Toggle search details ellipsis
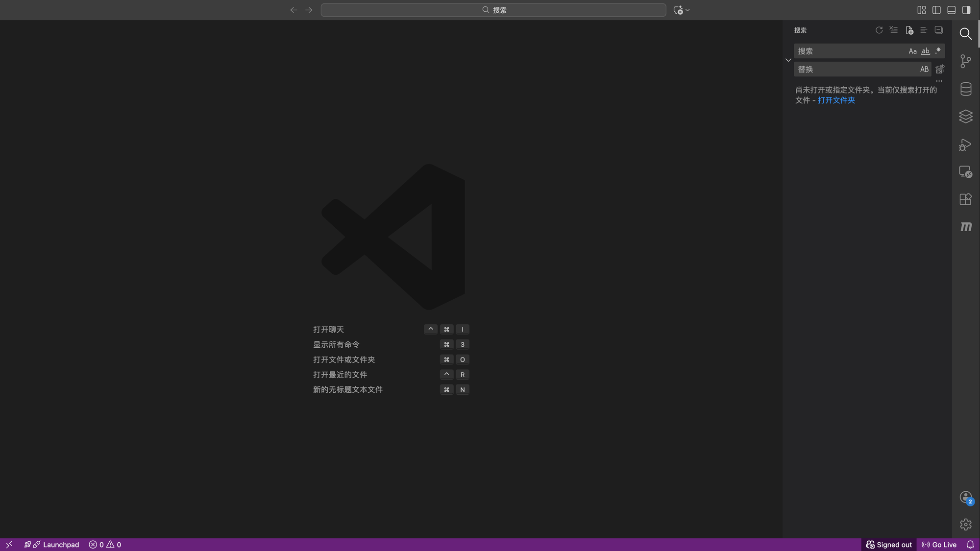The width and height of the screenshot is (980, 551). pyautogui.click(x=939, y=81)
